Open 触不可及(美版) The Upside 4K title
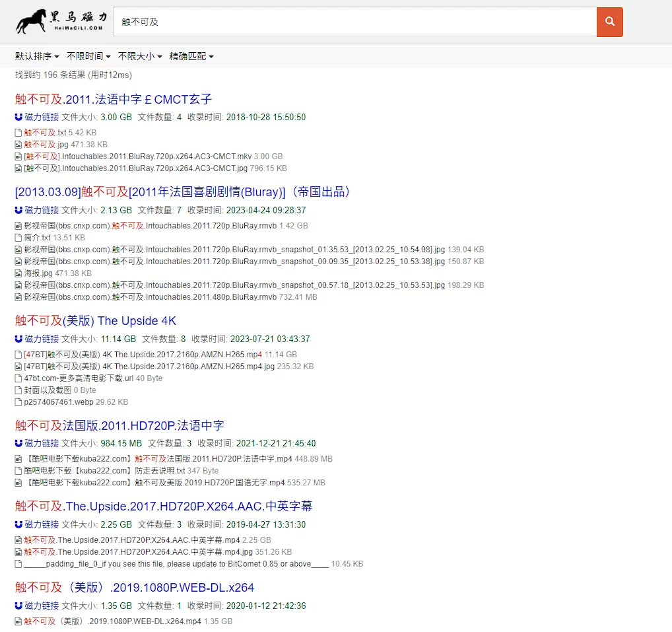Viewport: 672px width, 632px height. click(x=96, y=321)
